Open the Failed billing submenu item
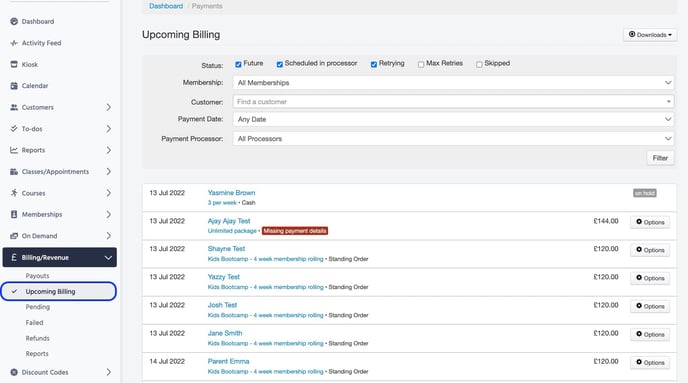The width and height of the screenshot is (688, 383). (34, 322)
